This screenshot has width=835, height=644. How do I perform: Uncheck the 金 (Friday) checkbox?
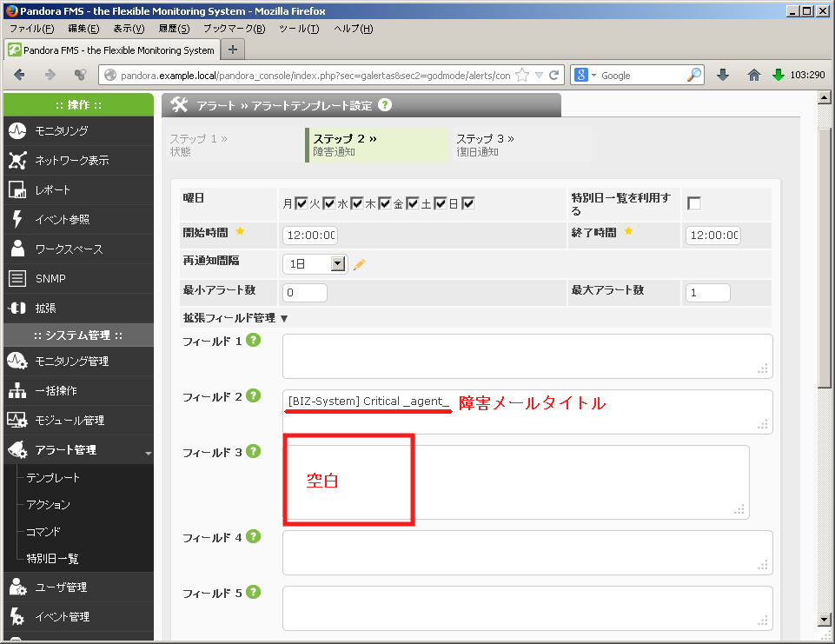413,203
